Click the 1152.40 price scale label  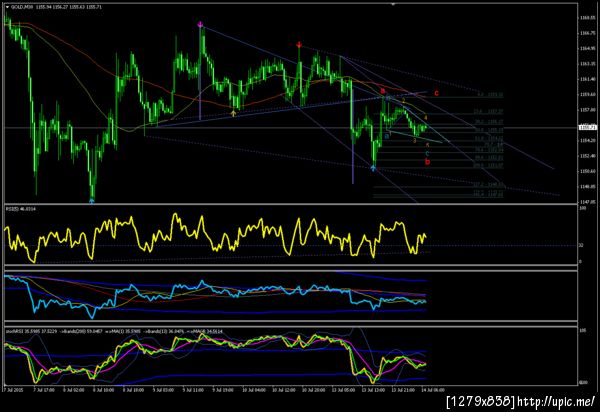588,156
